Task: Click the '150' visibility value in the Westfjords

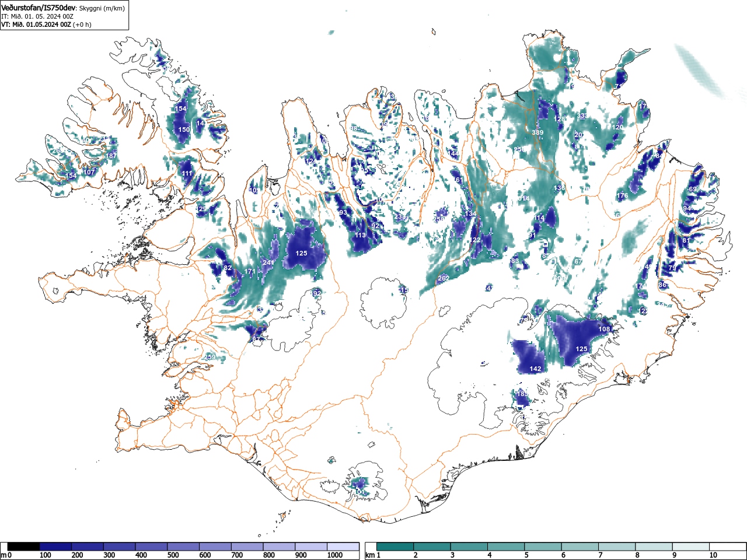Action: coord(184,130)
